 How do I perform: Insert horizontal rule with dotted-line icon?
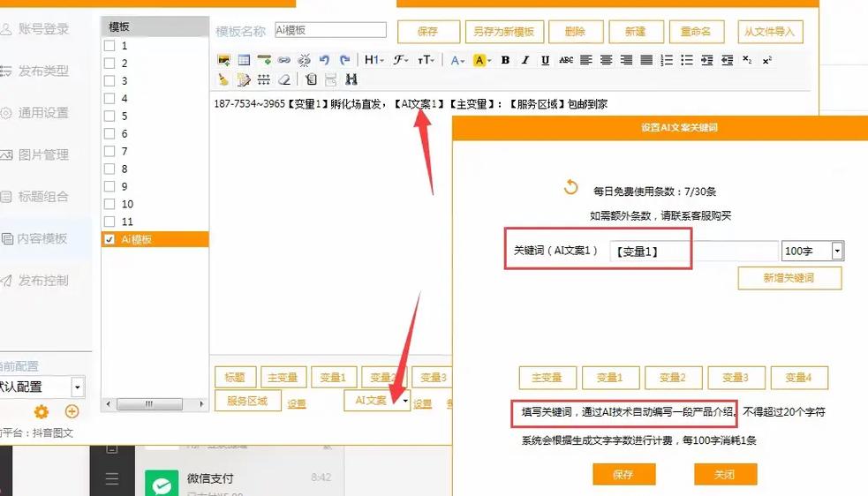pos(263,79)
